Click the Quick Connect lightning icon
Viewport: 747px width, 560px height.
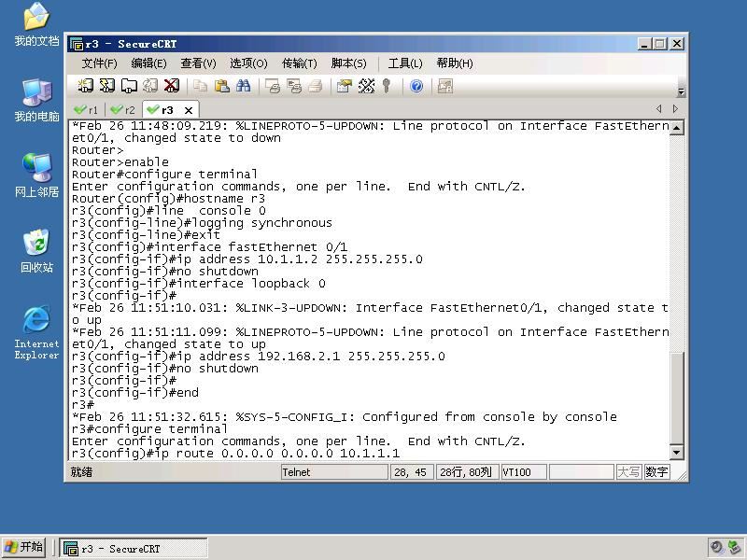coord(107,86)
